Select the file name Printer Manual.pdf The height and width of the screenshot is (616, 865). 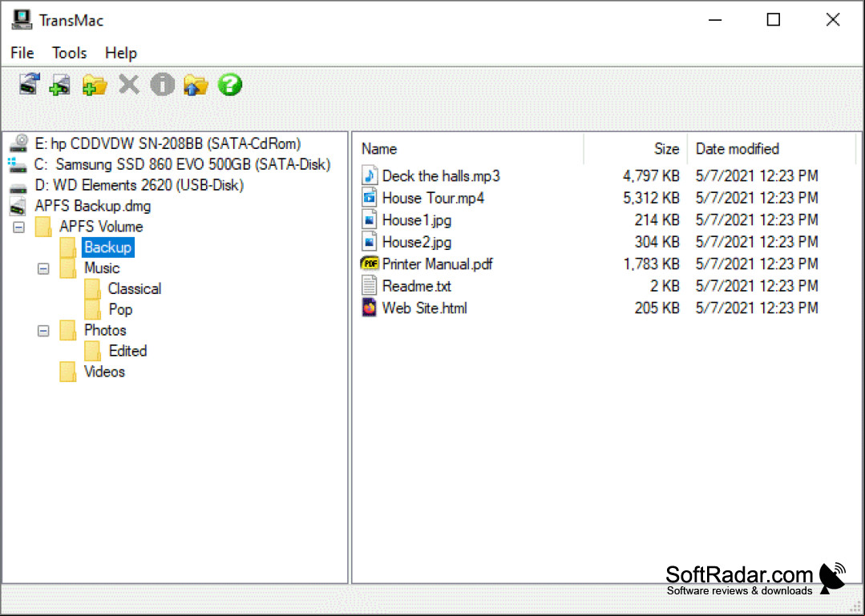[437, 264]
